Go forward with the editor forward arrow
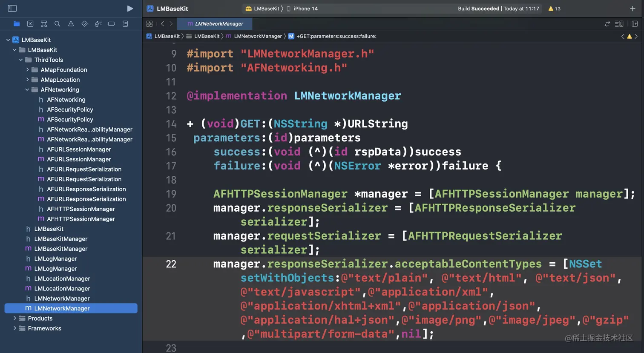Image resolution: width=644 pixels, height=353 pixels. pyautogui.click(x=171, y=24)
